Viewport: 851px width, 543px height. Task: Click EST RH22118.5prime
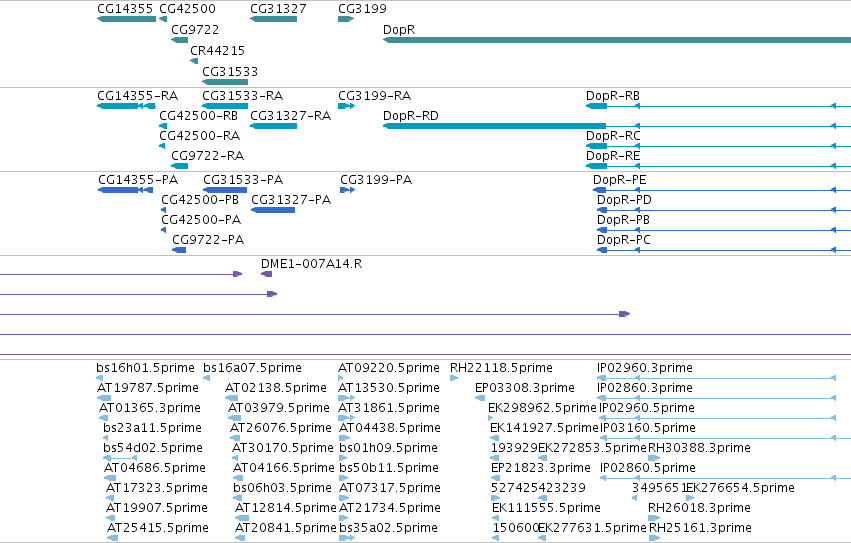(x=501, y=368)
